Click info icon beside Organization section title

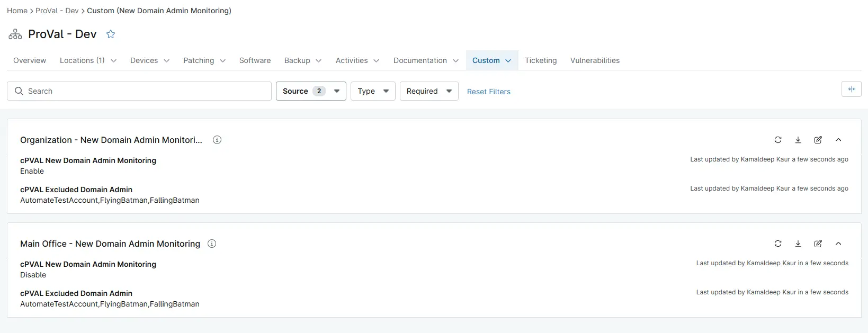coord(217,140)
